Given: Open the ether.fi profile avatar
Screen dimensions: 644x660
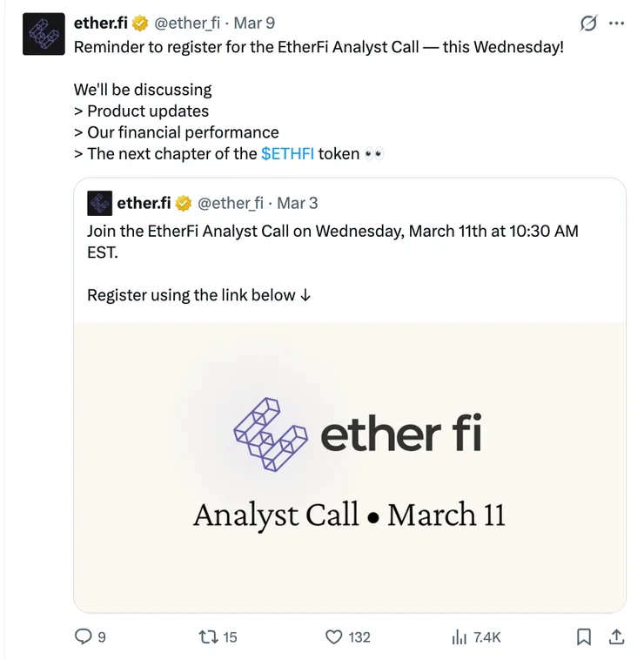Looking at the screenshot, I should (44, 34).
